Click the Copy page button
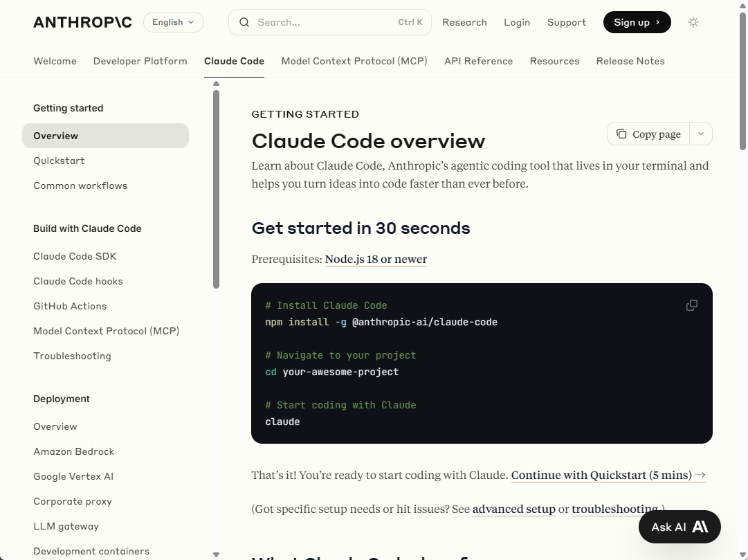Screen dimensions: 748x560 click(648, 134)
